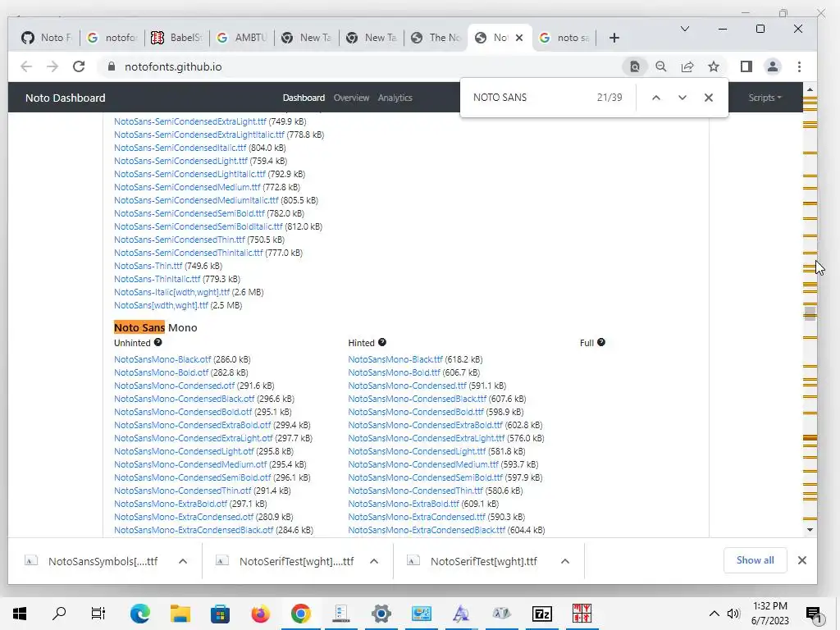The image size is (840, 630).
Task: Close the active Noto tab
Action: point(519,38)
